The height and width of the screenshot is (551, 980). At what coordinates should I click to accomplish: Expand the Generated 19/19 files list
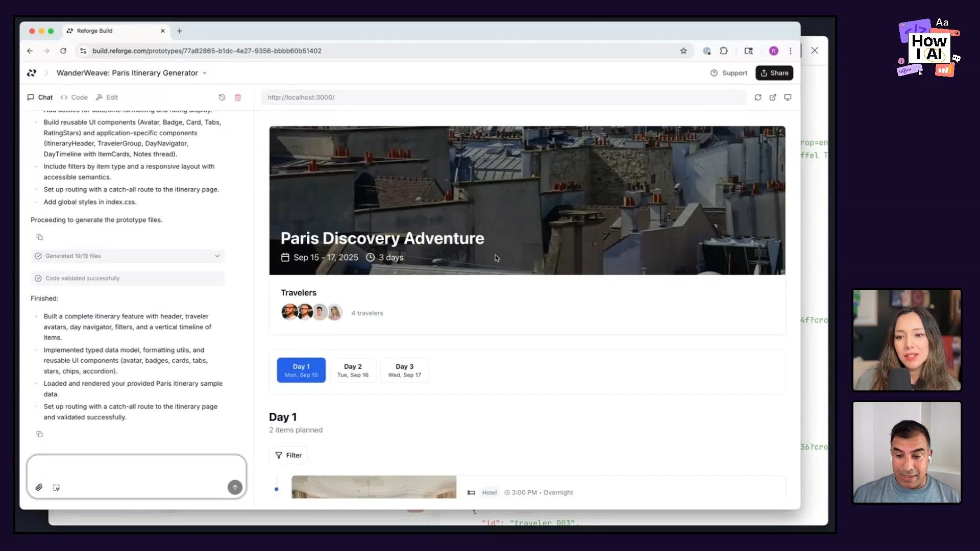click(217, 256)
